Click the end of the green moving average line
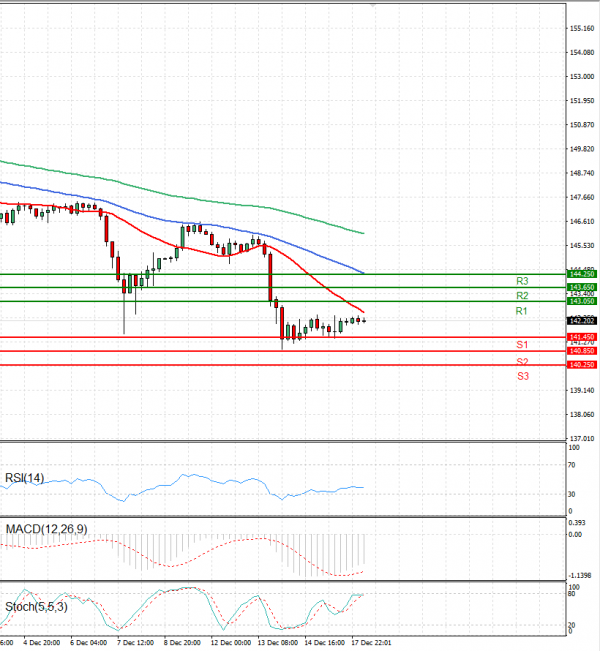 pyautogui.click(x=364, y=233)
